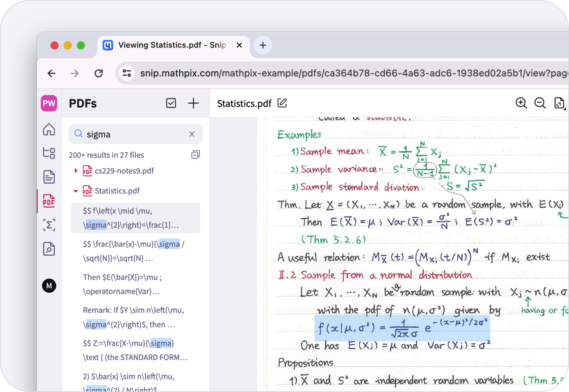Clear the sigma search query with the X
569x392 pixels.
point(192,134)
